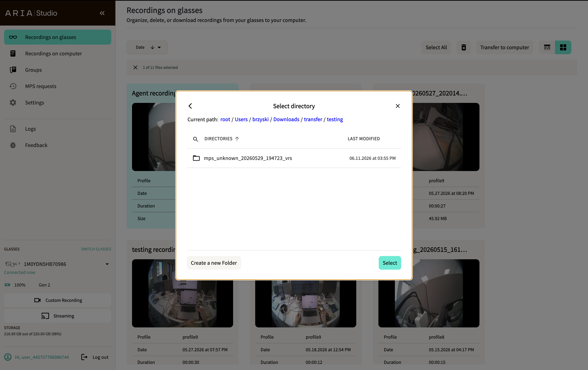Close the Select directory dialog

click(398, 106)
